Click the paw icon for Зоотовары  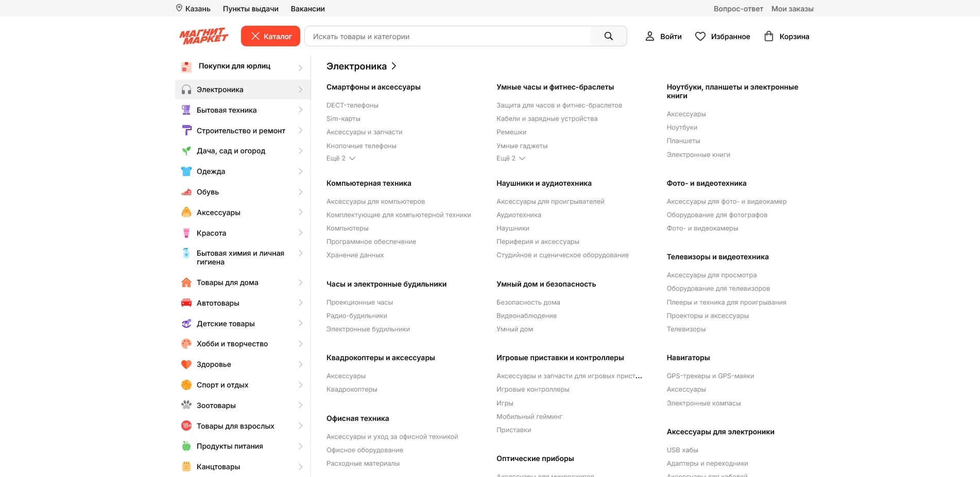point(186,405)
